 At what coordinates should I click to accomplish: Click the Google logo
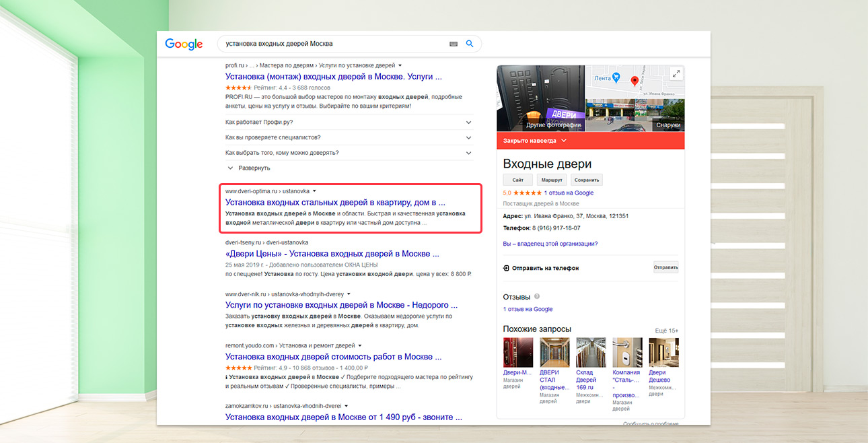pyautogui.click(x=184, y=44)
